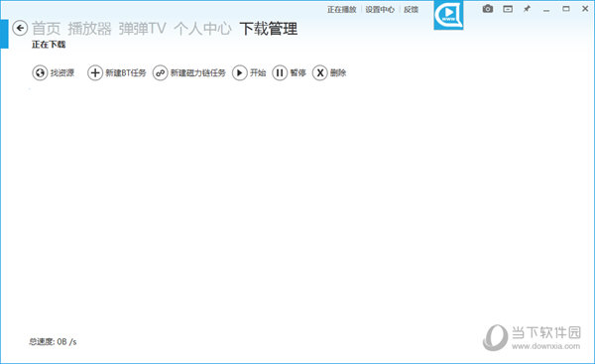Viewport: 595px width, 364px height.
Task: Select the 下载管理 tab
Action: click(x=269, y=29)
